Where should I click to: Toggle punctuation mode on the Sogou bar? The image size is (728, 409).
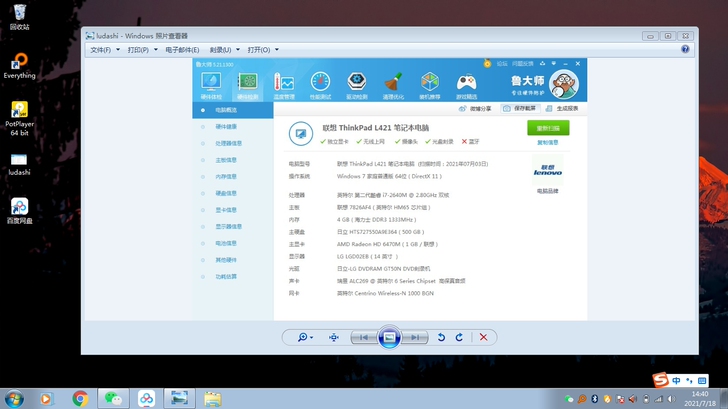[x=689, y=381]
